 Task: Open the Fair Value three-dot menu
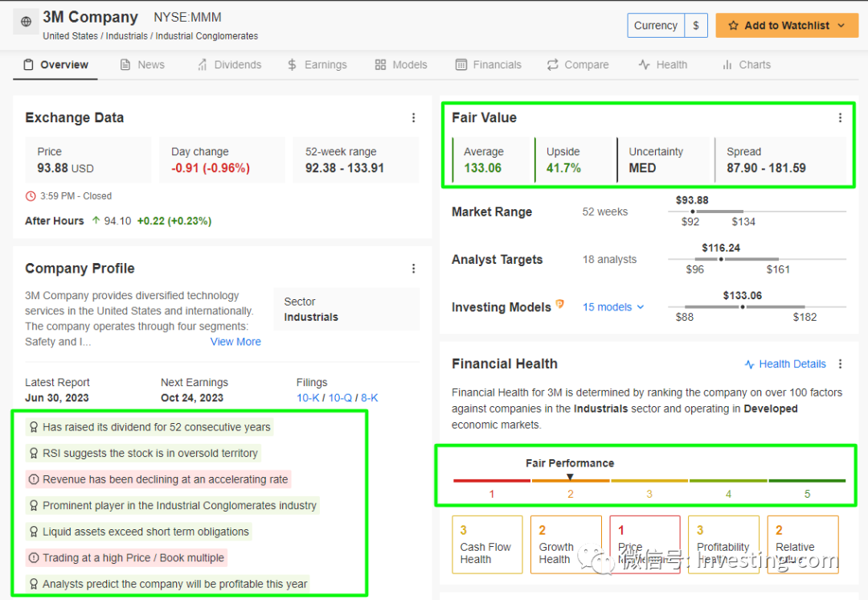(840, 117)
